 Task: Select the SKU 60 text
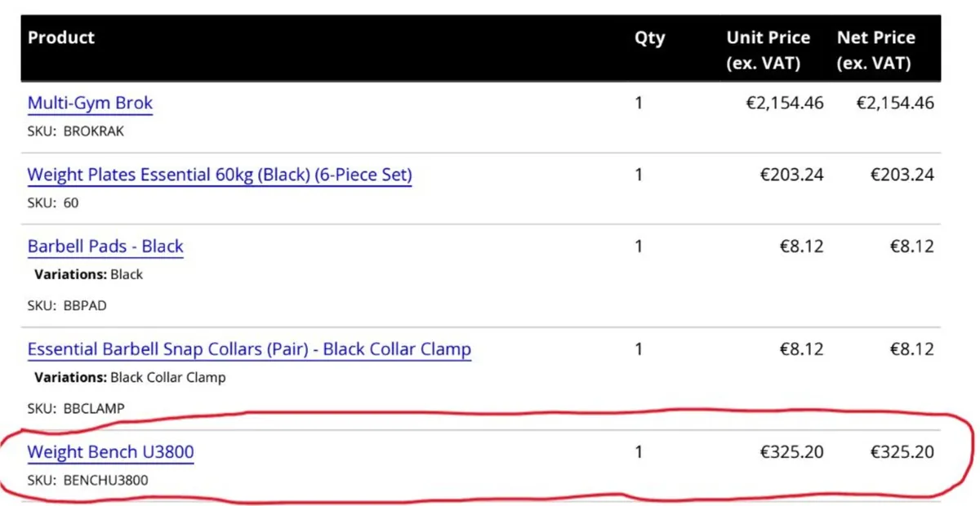click(x=71, y=202)
